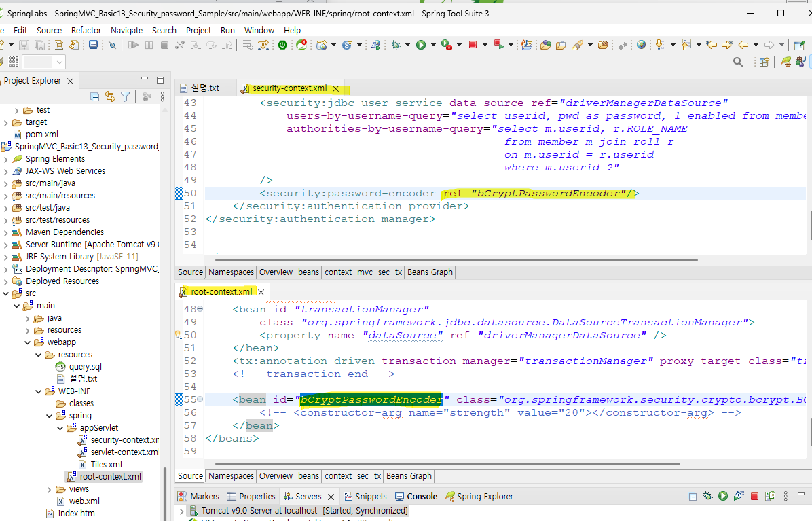Viewport: 812px width, 521px height.
Task: Switch to Namespaces tab of security-context.xml
Action: [231, 272]
